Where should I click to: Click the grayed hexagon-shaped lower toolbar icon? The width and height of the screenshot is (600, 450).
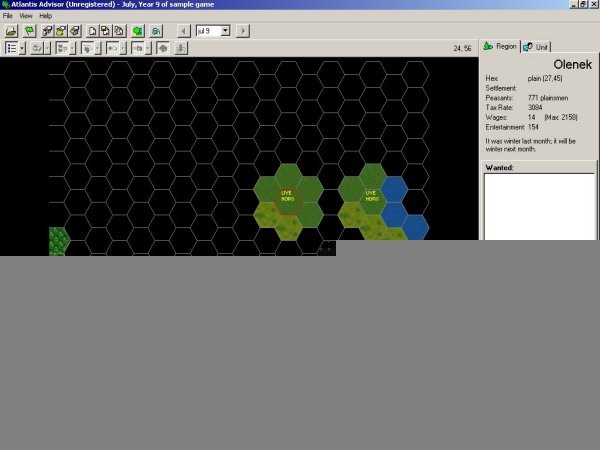(x=163, y=48)
